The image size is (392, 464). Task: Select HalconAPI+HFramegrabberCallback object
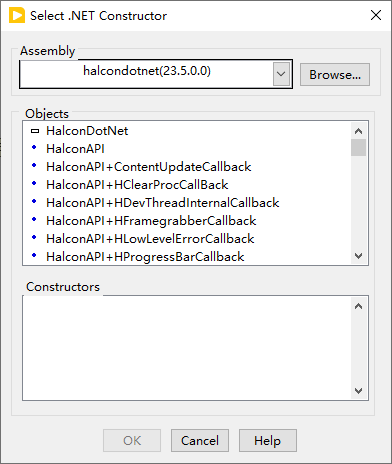[x=151, y=221]
